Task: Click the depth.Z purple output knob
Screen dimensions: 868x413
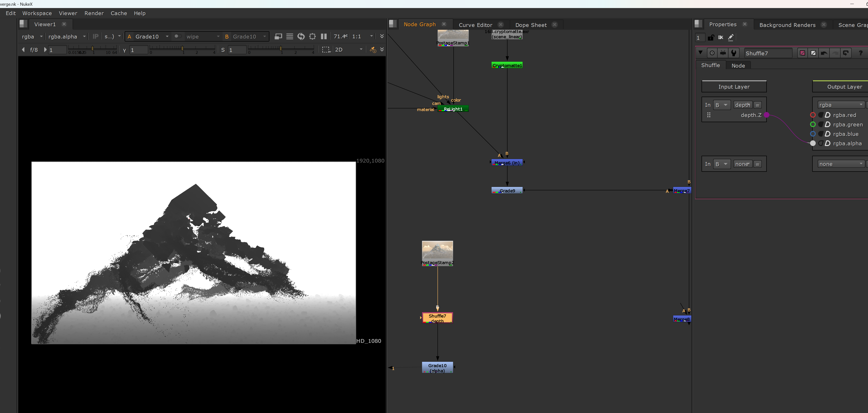Action: 767,115
